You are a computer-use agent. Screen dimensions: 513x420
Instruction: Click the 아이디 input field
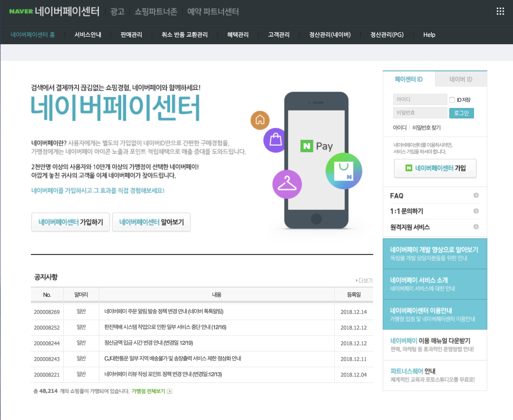(420, 99)
